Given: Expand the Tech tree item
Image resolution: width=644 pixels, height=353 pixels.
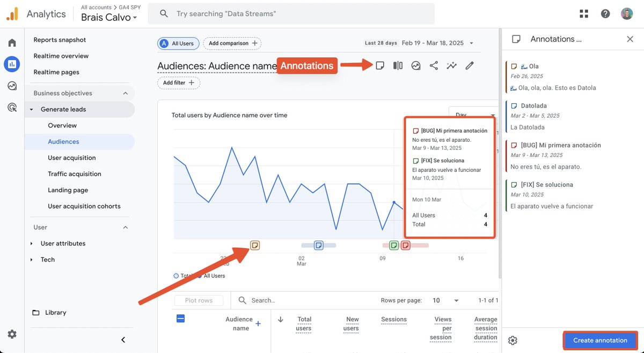Looking at the screenshot, I should coord(31,260).
